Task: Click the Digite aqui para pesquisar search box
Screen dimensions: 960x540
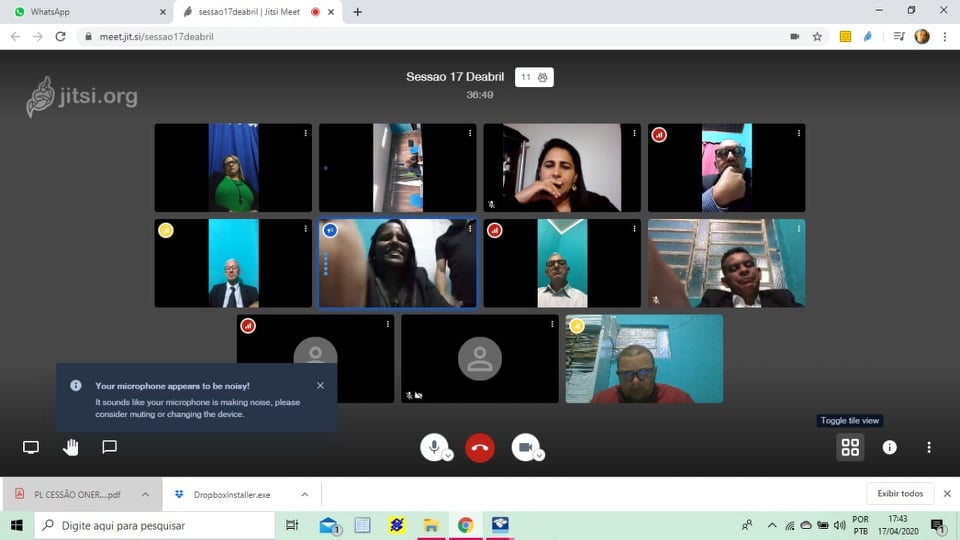Action: click(154, 525)
